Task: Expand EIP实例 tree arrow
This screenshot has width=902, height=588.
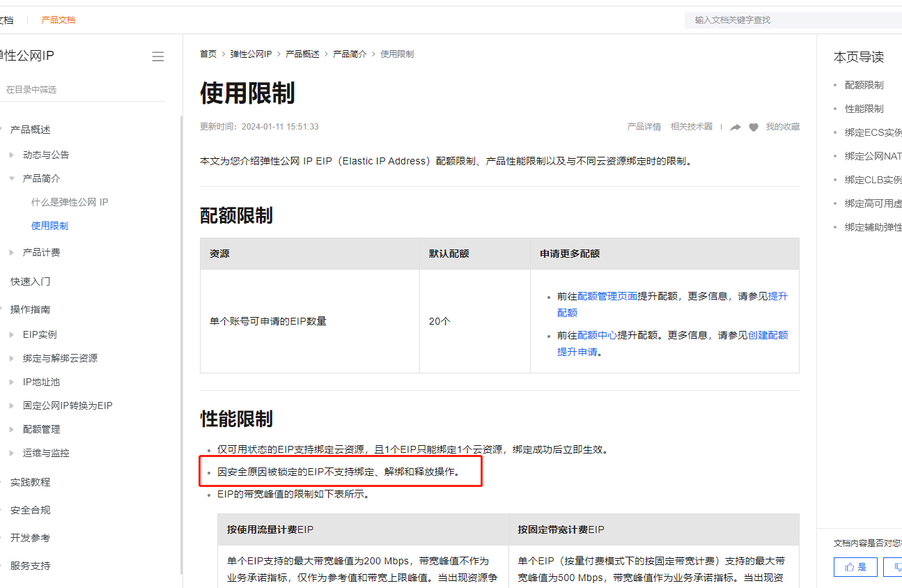Action: (x=12, y=334)
